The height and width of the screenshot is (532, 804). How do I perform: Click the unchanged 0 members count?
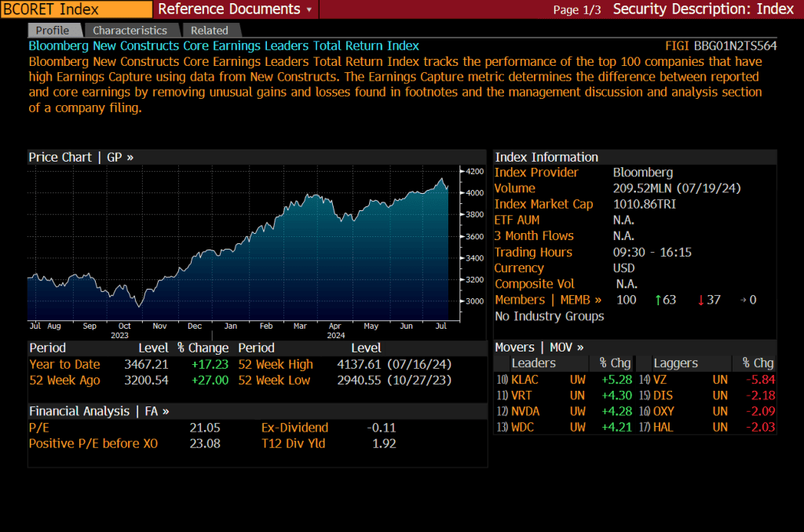[748, 300]
